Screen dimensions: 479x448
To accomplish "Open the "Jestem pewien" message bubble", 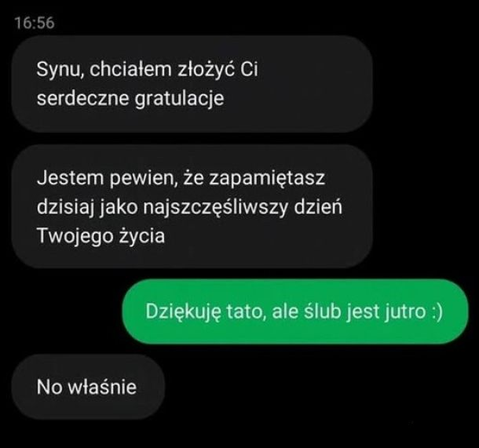I will click(192, 206).
